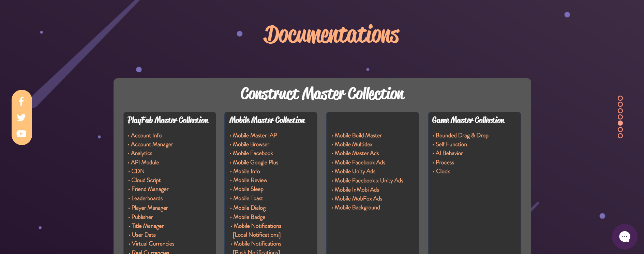
Task: Open Mobile Notifications Local Notifications link
Action: pyautogui.click(x=257, y=230)
